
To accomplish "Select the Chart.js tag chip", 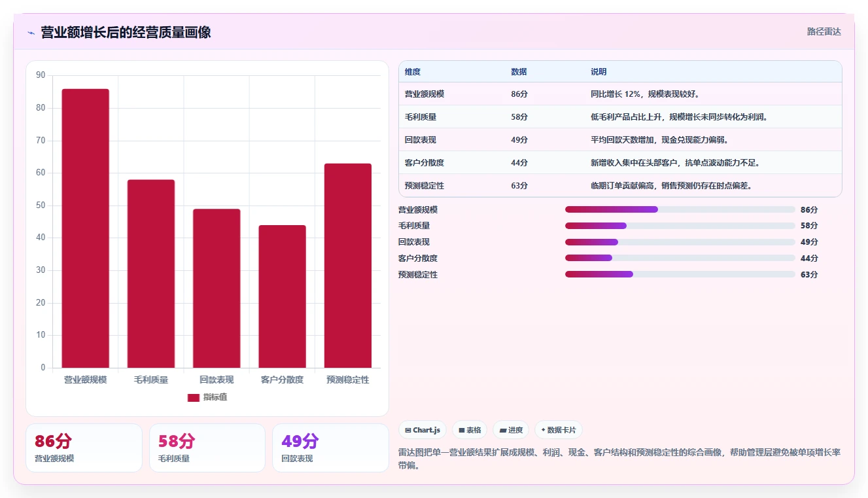I will point(423,430).
